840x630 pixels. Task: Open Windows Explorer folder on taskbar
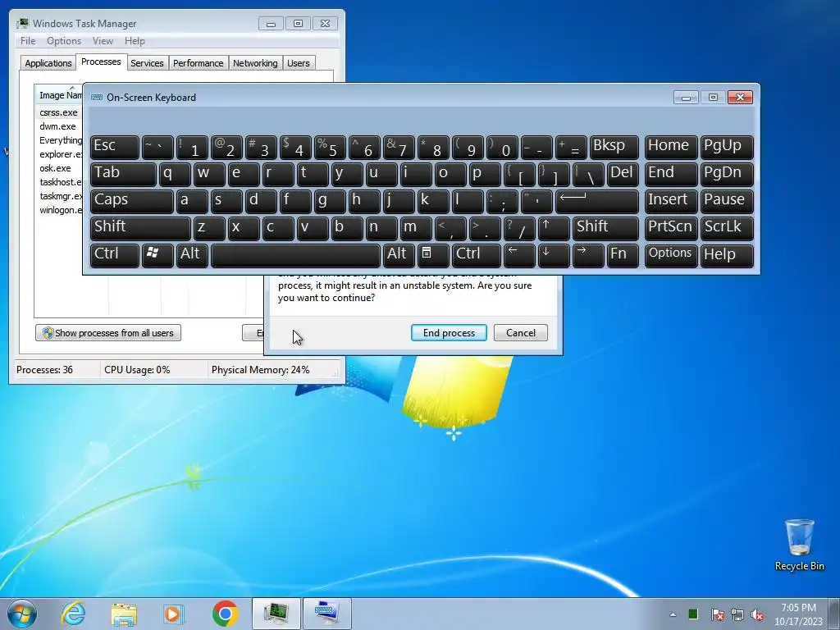click(x=124, y=614)
